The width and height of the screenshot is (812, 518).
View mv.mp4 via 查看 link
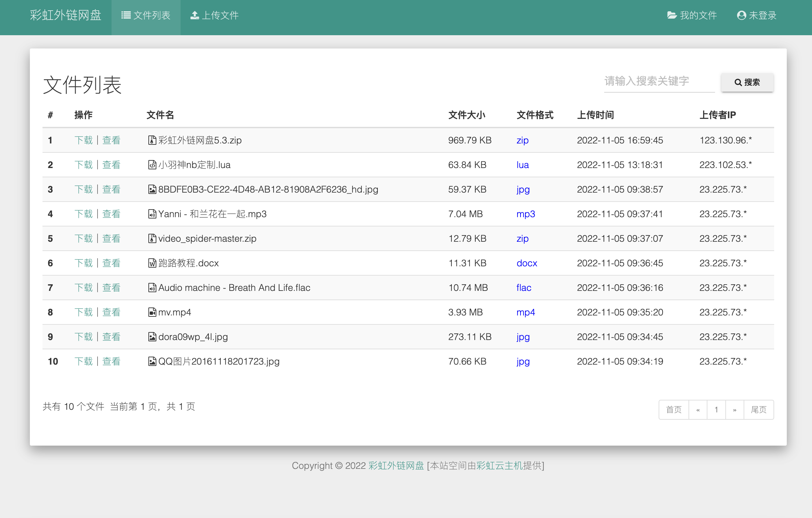coord(111,312)
